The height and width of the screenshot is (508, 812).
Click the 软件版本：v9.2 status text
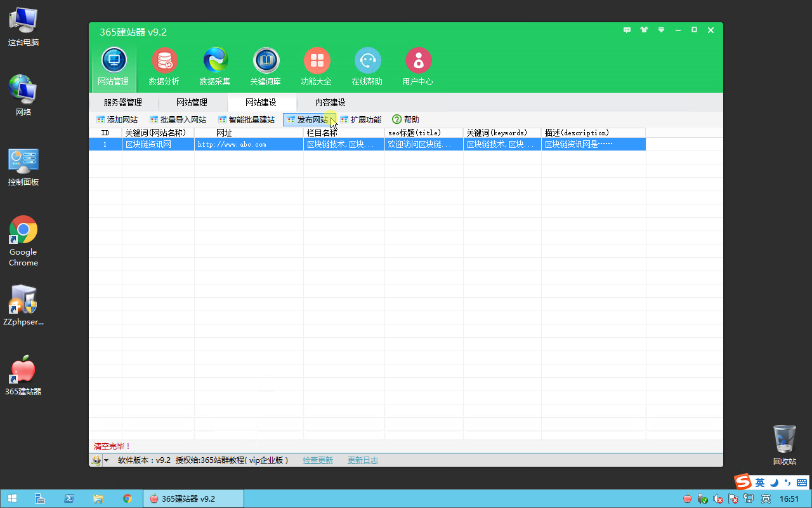click(144, 460)
